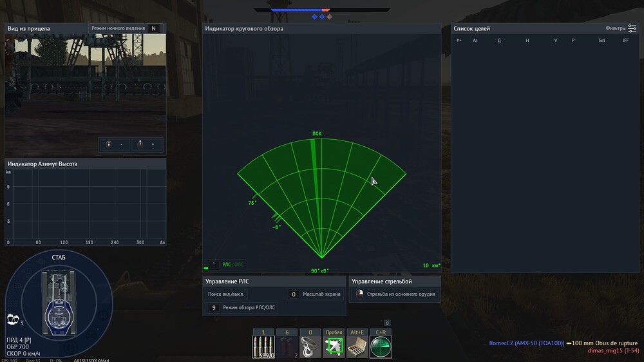This screenshot has height=362, width=644.
Task: Click the hotkey 0 box for screen scale
Action: pos(293,294)
